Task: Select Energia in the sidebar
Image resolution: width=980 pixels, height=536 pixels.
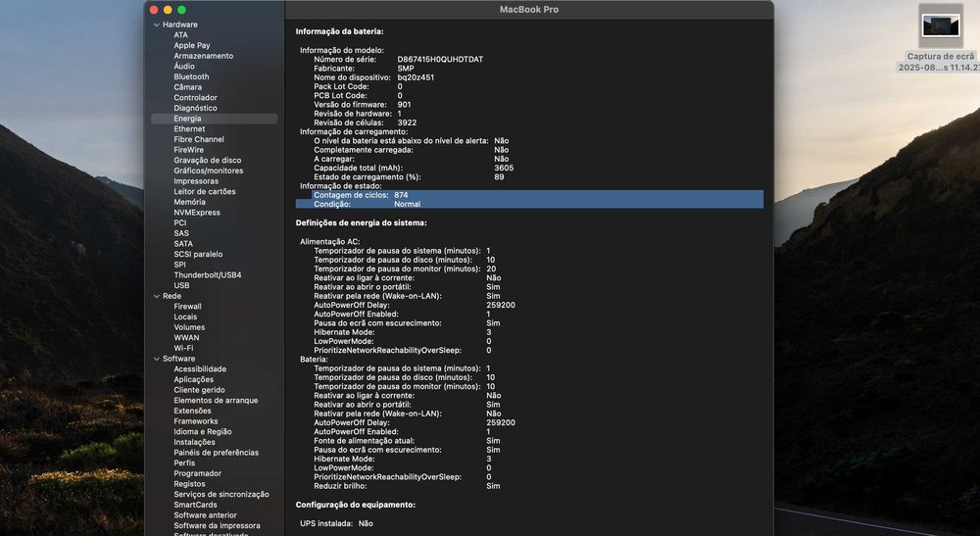Action: [x=187, y=119]
